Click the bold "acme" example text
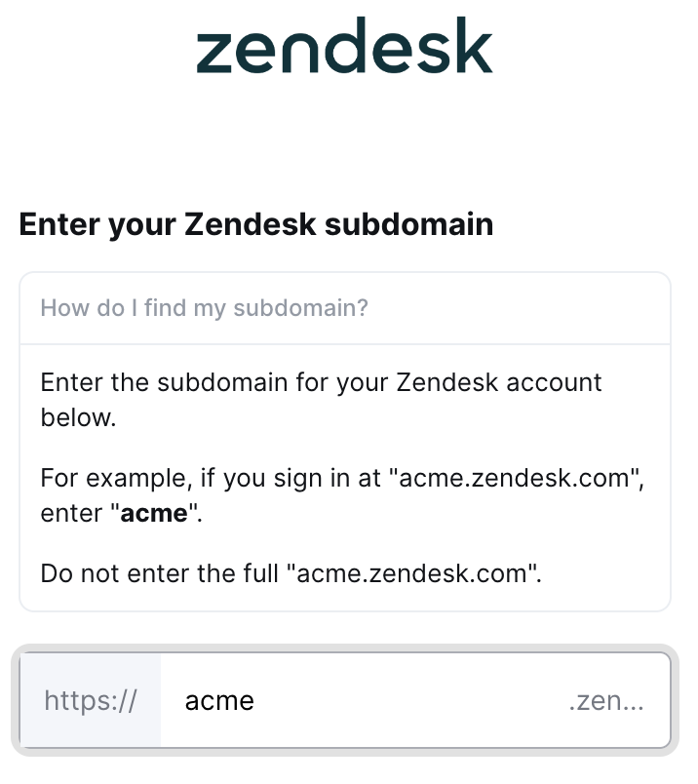The width and height of the screenshot is (698, 784). tap(153, 514)
